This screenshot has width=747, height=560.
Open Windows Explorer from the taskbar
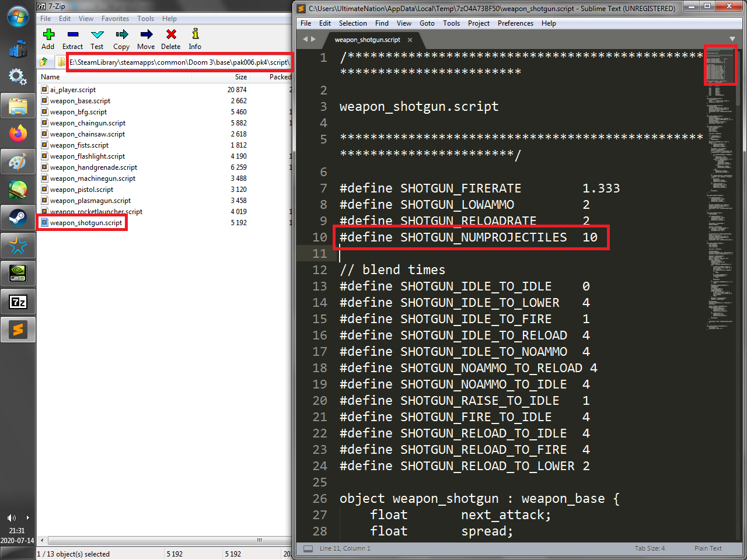(x=18, y=106)
